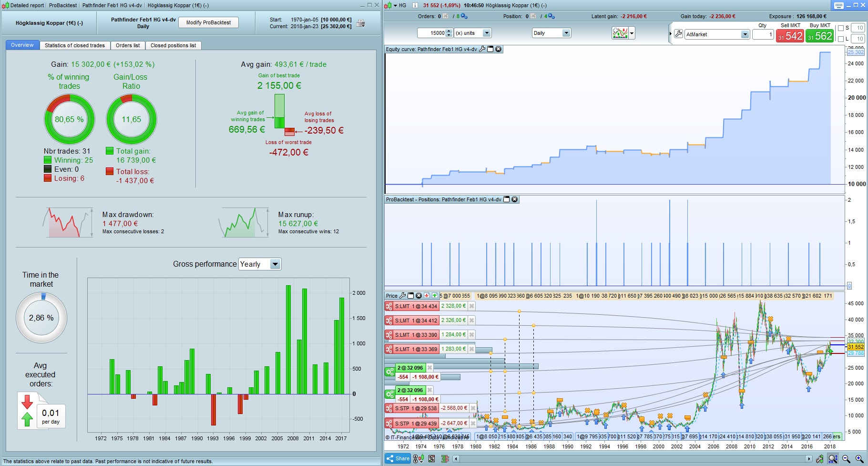Click the 15000 units input field
This screenshot has height=466, width=868.
(x=432, y=33)
